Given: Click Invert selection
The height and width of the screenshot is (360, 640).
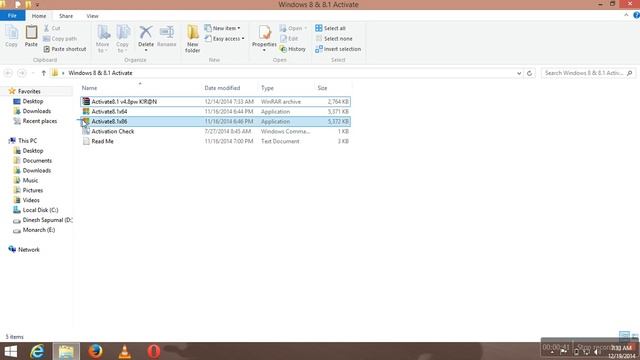Looking at the screenshot, I should (x=338, y=49).
